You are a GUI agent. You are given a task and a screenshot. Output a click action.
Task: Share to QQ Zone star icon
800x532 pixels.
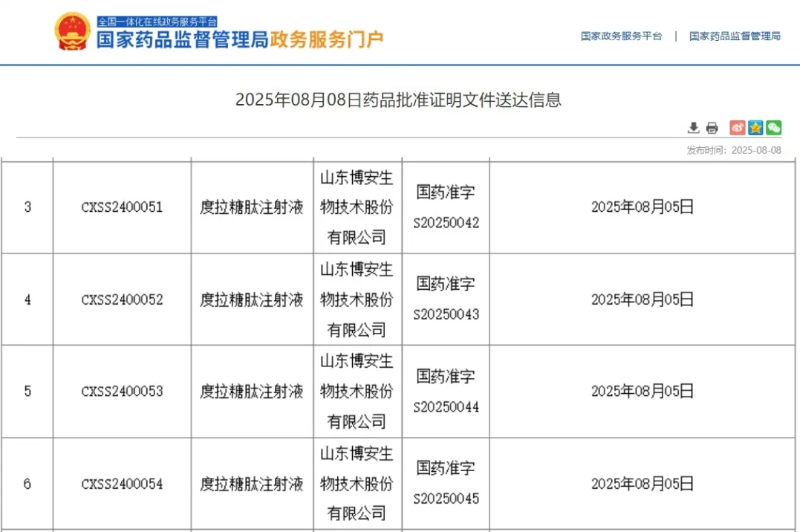tap(755, 128)
